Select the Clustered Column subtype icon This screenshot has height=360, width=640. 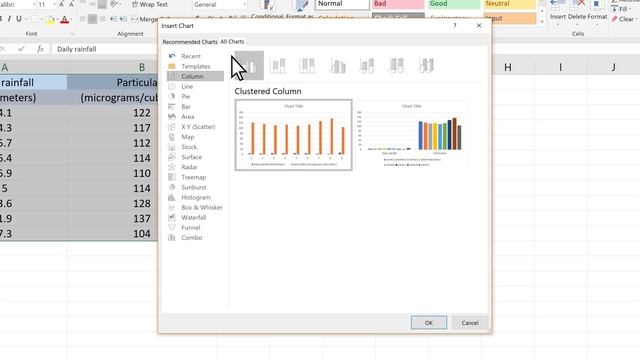coord(249,65)
